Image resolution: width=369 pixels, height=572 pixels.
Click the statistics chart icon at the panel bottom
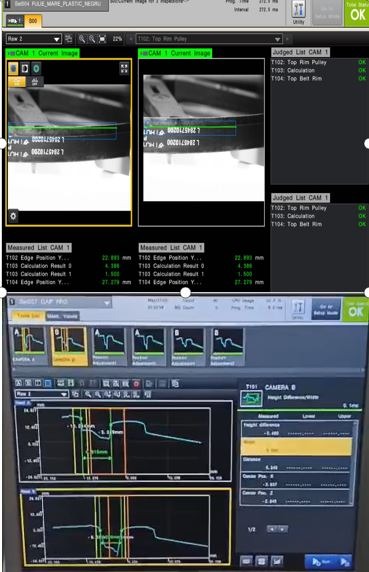277,561
